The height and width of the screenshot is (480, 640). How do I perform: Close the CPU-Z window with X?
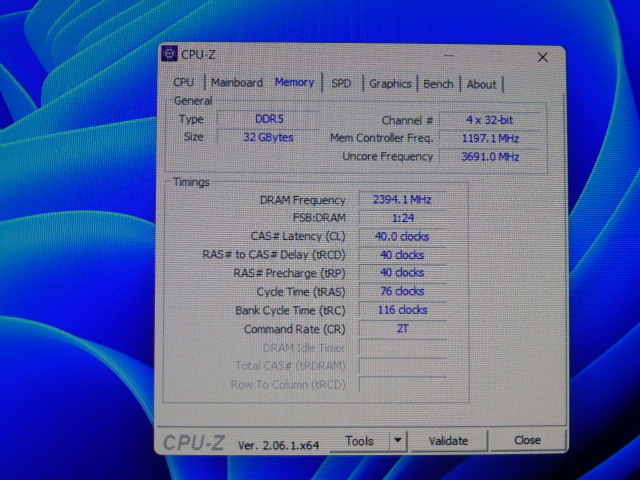coord(542,57)
